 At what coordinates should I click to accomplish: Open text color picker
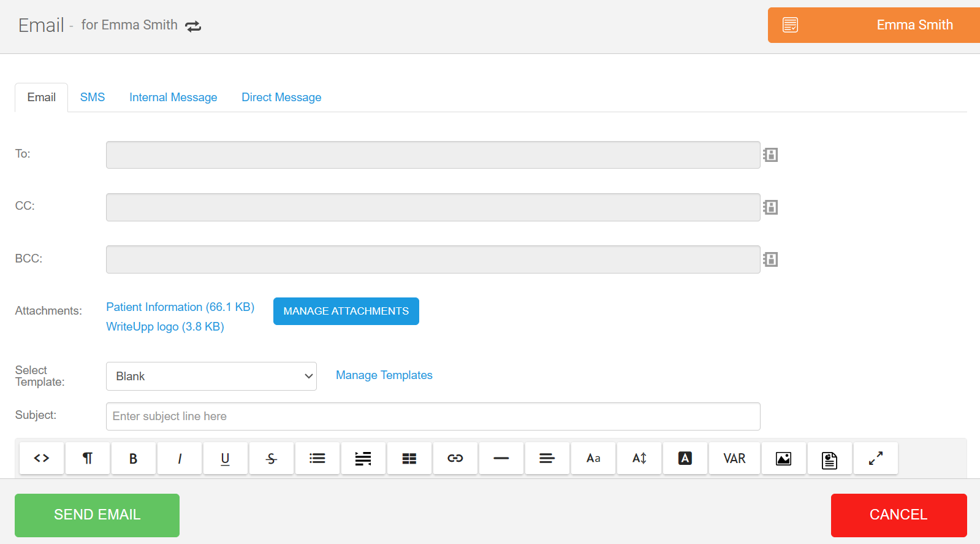[685, 458]
